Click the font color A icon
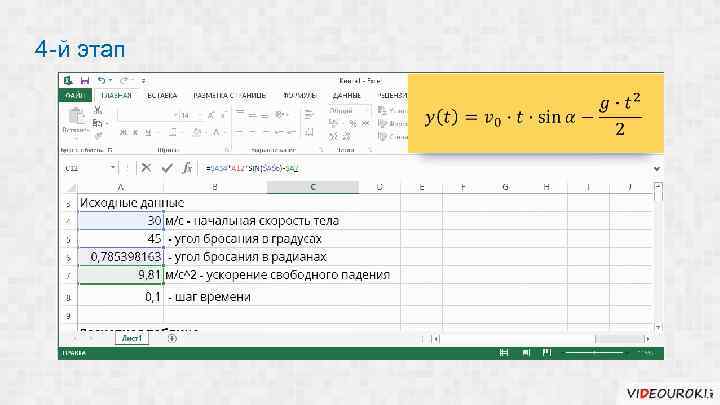Viewport: 720px width, 405px height. tap(216, 133)
